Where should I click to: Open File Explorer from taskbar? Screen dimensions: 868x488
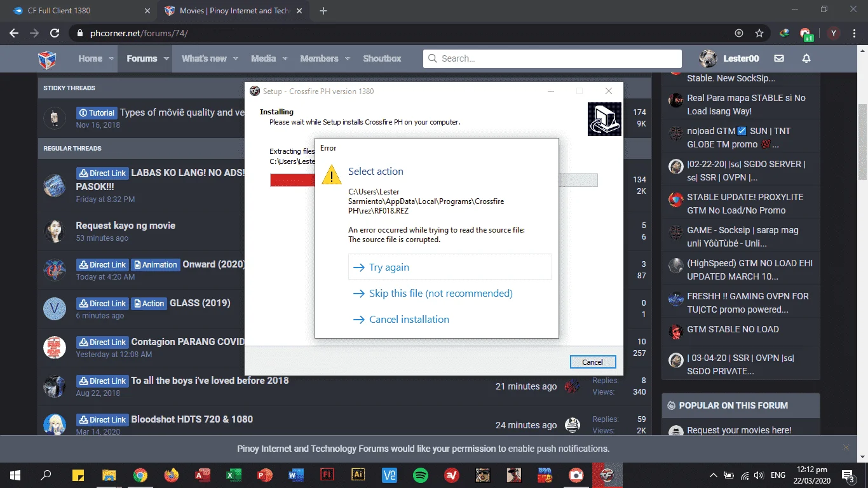109,475
